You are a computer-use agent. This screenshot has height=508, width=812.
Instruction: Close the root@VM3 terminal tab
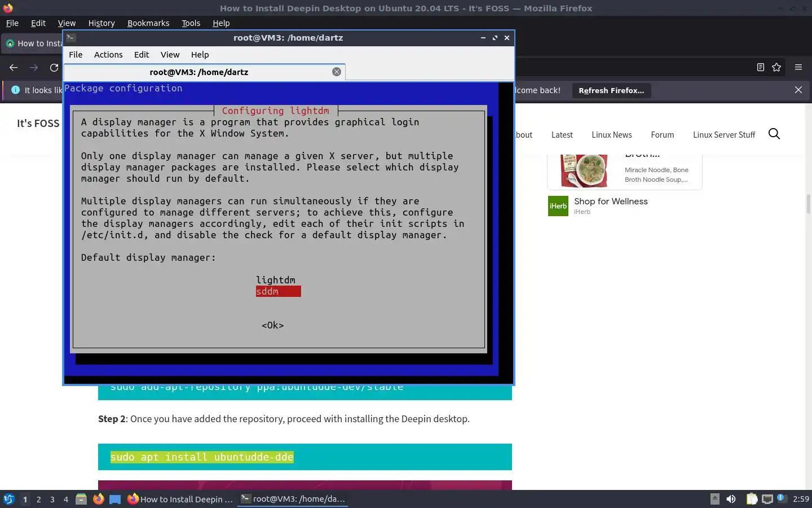337,72
